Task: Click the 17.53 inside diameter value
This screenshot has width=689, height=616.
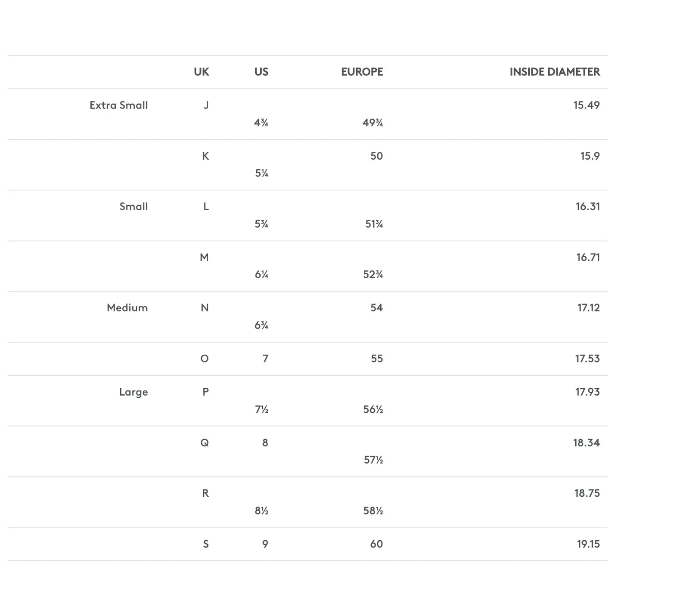Action: pos(587,359)
